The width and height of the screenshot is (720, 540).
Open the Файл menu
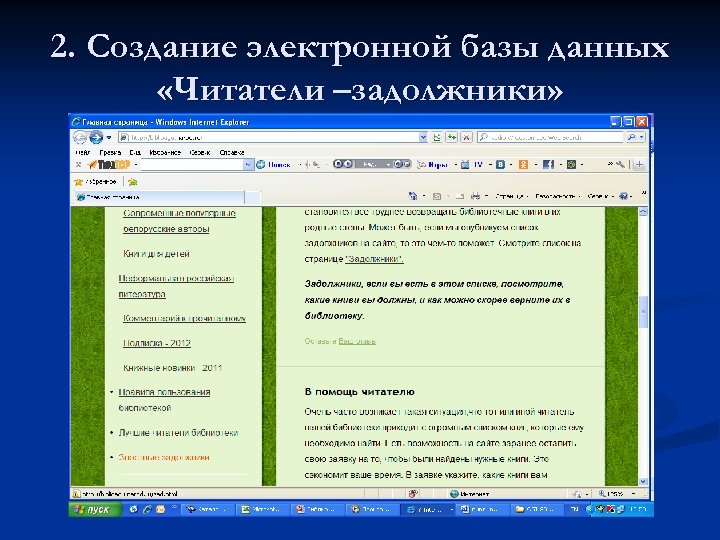[83, 152]
